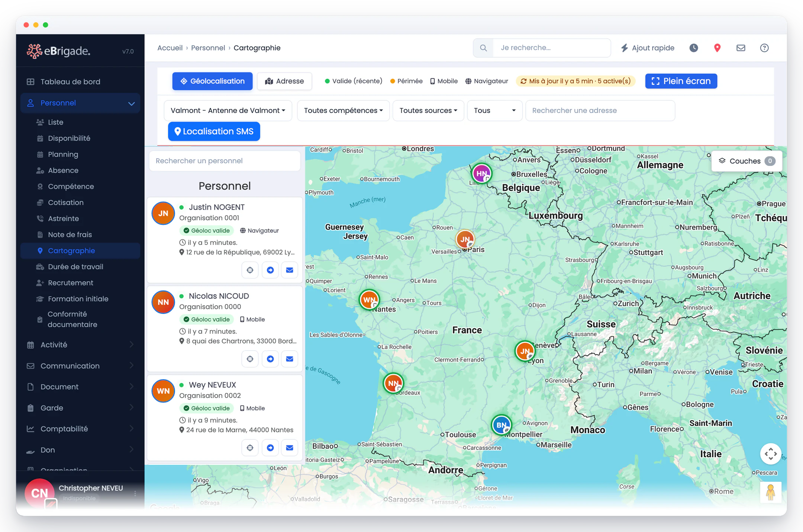The width and height of the screenshot is (803, 532).
Task: Open Valmont - Antenne de Valmont dropdown
Action: [228, 110]
